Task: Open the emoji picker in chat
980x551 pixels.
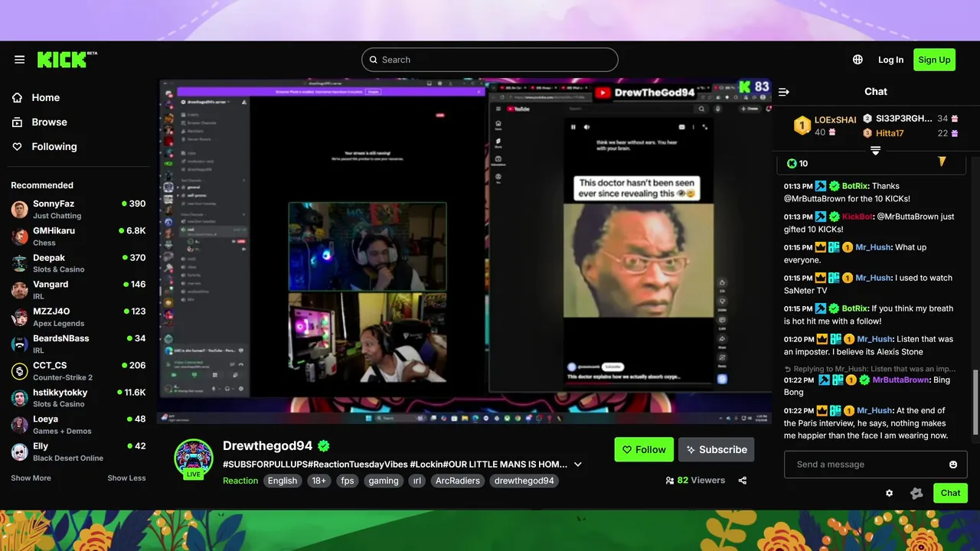Action: [953, 465]
